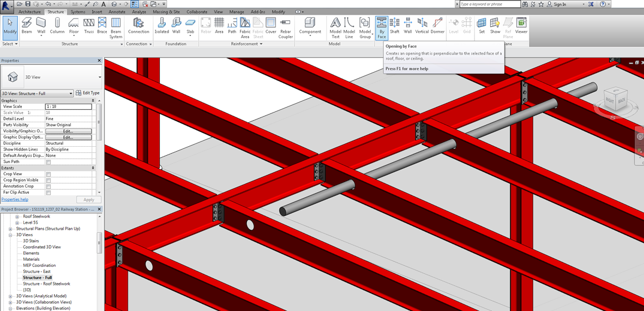Image resolution: width=644 pixels, height=311 pixels.
Task: Select the Beam tool in ribbon
Action: coord(27,25)
